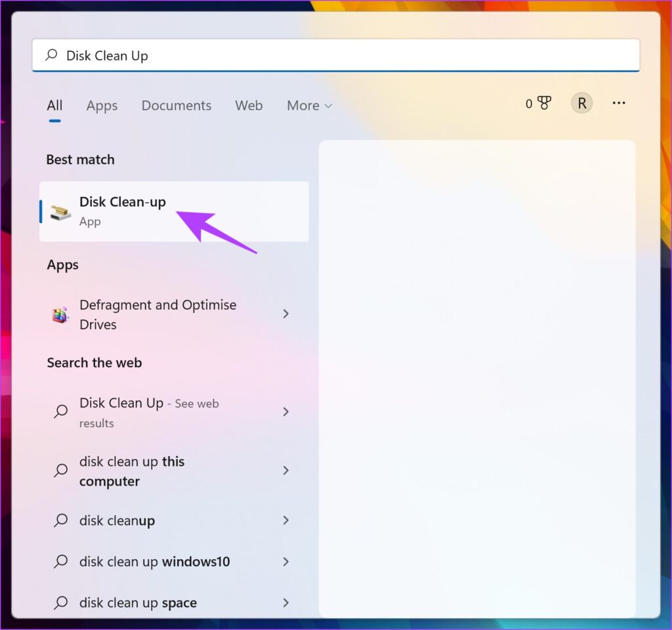Open the Microsoft Rewards counter icon
672x630 pixels.
tap(537, 103)
